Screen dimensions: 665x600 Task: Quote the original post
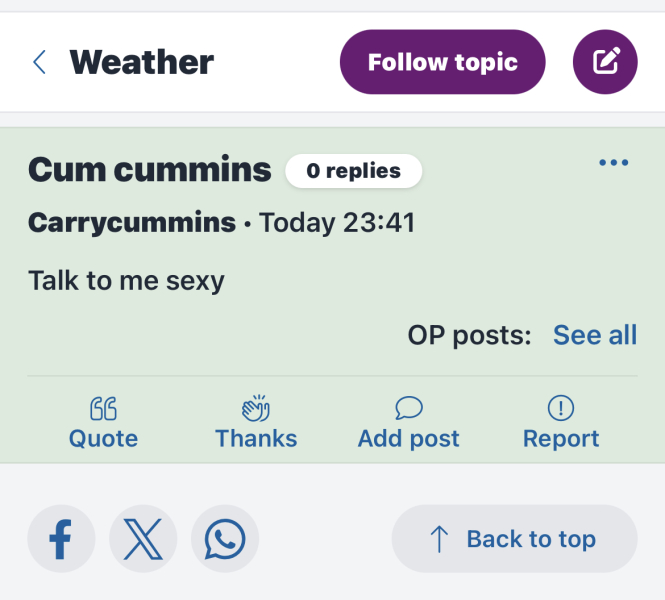[x=103, y=423]
